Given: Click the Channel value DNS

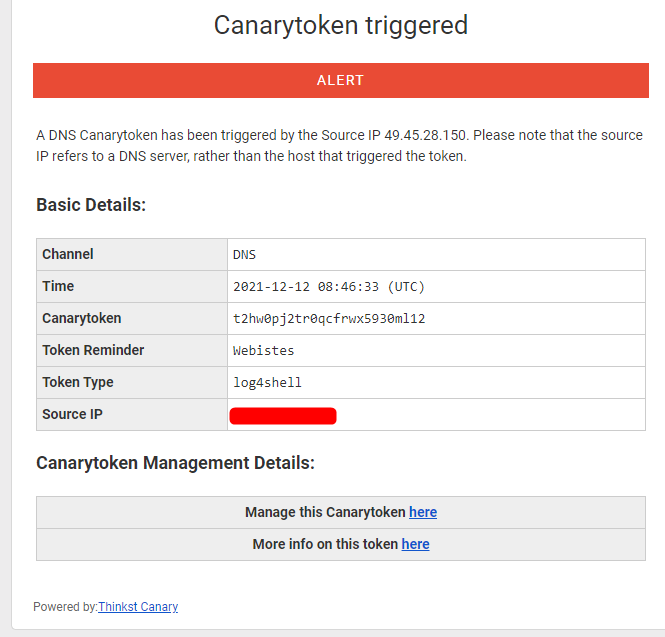Looking at the screenshot, I should click(x=244, y=255).
